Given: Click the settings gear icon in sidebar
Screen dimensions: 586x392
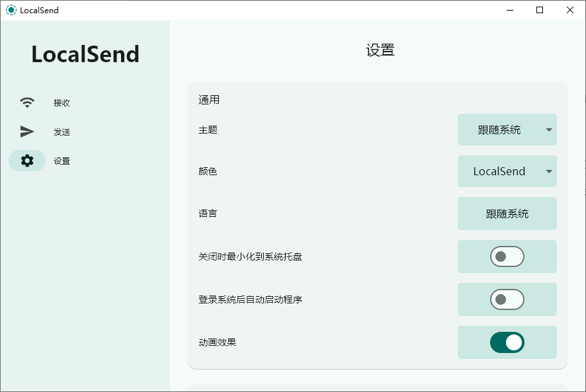Looking at the screenshot, I should tap(26, 161).
